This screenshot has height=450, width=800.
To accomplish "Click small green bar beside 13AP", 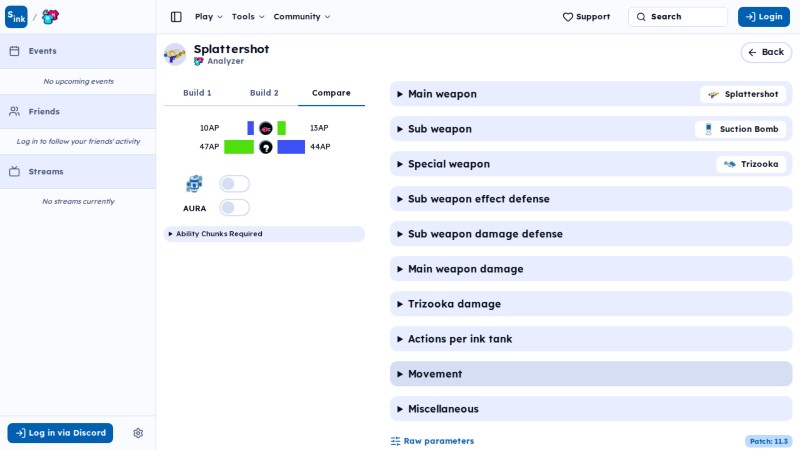I will pos(282,128).
